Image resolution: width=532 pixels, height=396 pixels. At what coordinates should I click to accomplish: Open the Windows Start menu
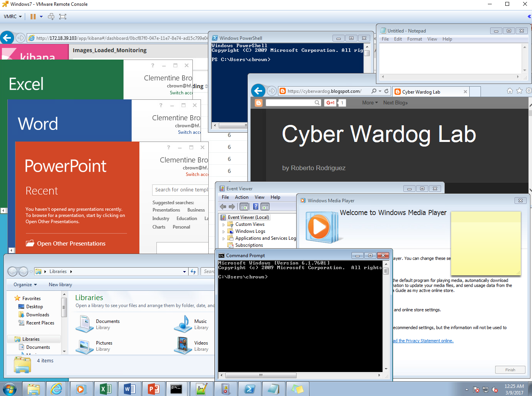click(10, 389)
